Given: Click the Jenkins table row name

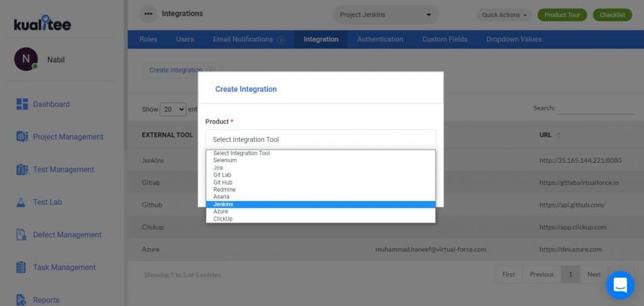Looking at the screenshot, I should click(153, 160).
